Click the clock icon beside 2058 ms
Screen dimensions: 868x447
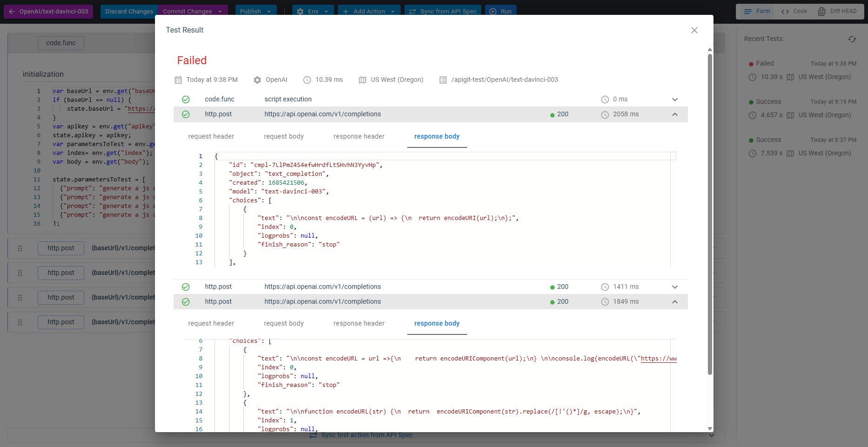[x=605, y=114]
